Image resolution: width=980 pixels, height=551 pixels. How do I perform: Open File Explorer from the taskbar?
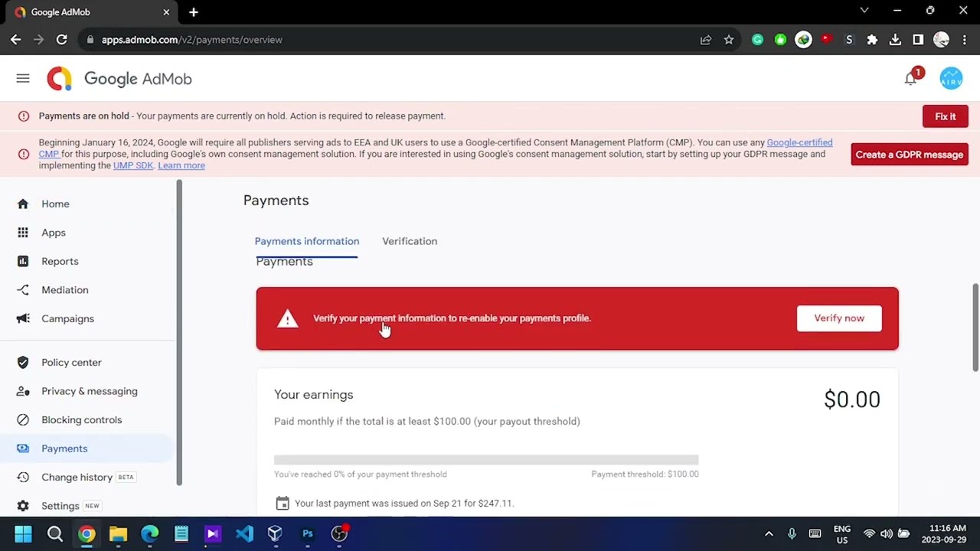point(118,534)
